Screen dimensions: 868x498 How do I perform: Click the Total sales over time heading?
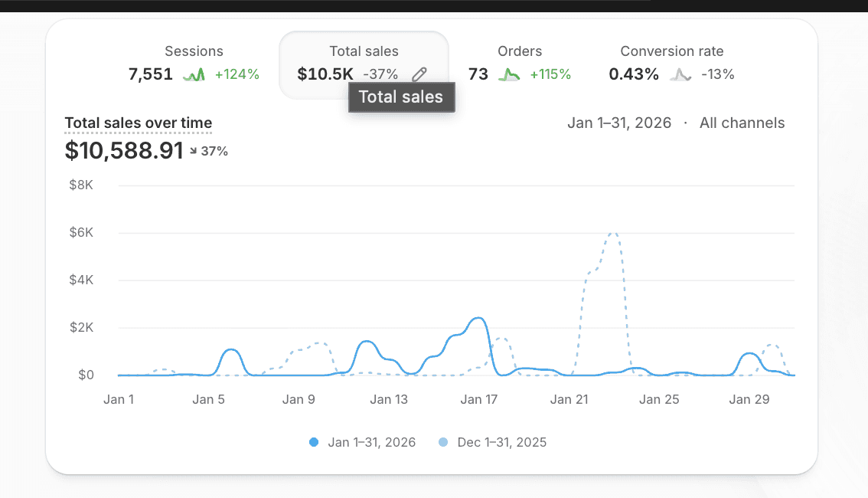(x=139, y=123)
